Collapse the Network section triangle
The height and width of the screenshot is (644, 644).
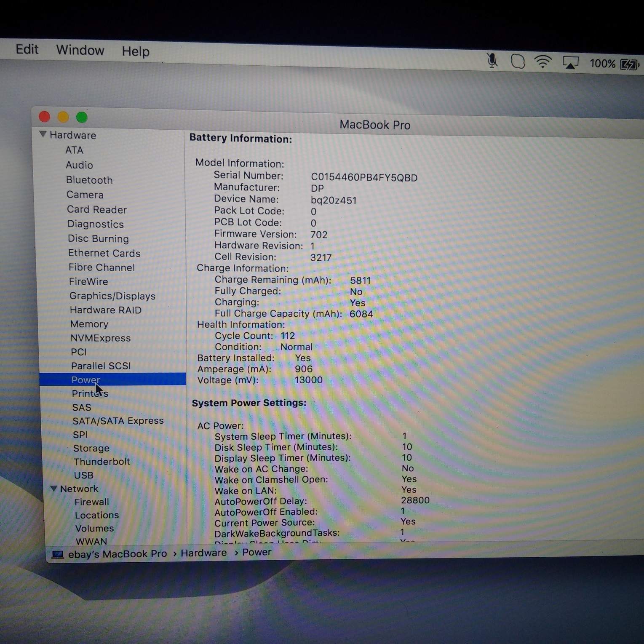pyautogui.click(x=53, y=488)
